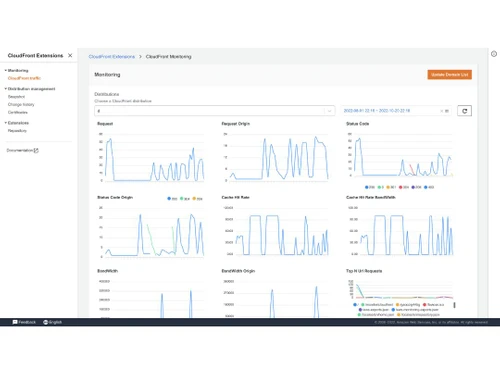
Task: Follow CloudFront Extensions breadcrumb link
Action: click(112, 57)
